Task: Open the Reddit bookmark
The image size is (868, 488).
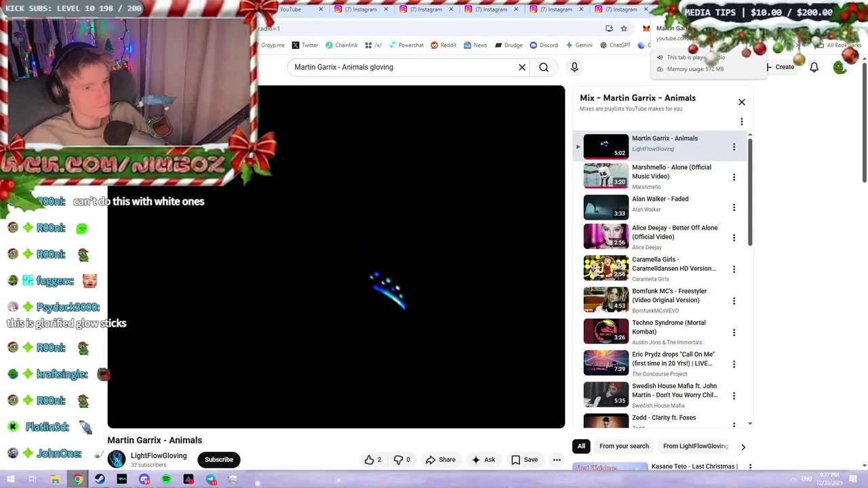Action: coord(443,45)
